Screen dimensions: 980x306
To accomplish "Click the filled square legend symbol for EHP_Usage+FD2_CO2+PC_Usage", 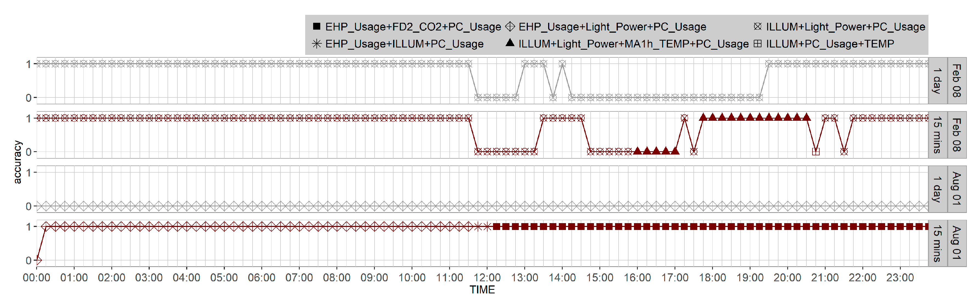I will click(x=316, y=26).
